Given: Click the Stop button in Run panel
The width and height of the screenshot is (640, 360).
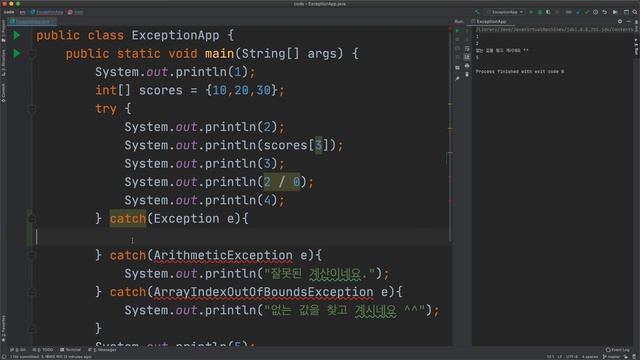Looking at the screenshot, I should (x=457, y=39).
